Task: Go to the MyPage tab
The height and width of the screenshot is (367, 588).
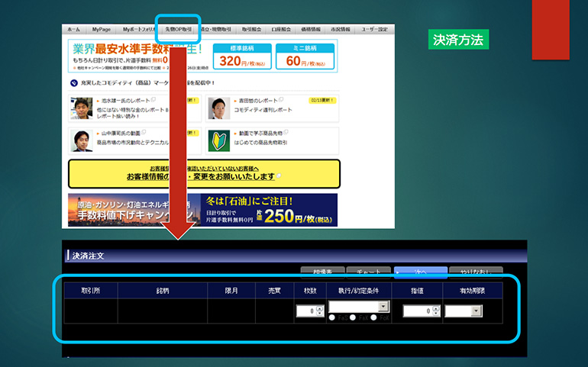Action: (101, 29)
